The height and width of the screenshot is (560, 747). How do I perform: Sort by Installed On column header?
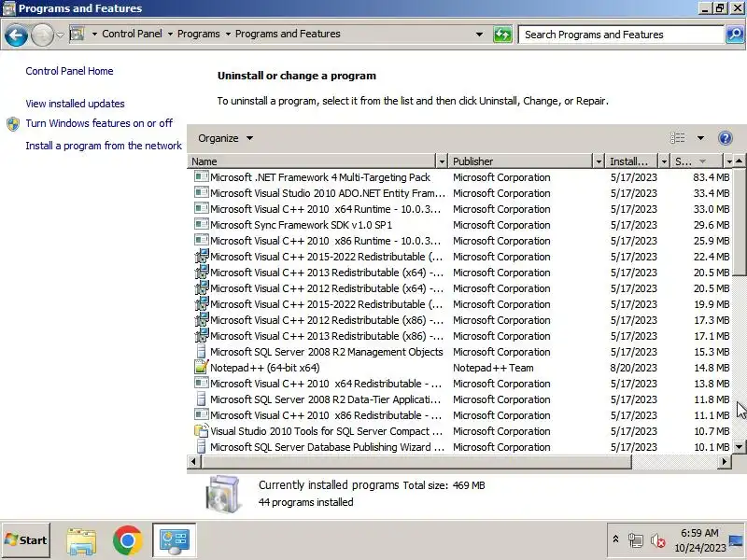tap(632, 161)
